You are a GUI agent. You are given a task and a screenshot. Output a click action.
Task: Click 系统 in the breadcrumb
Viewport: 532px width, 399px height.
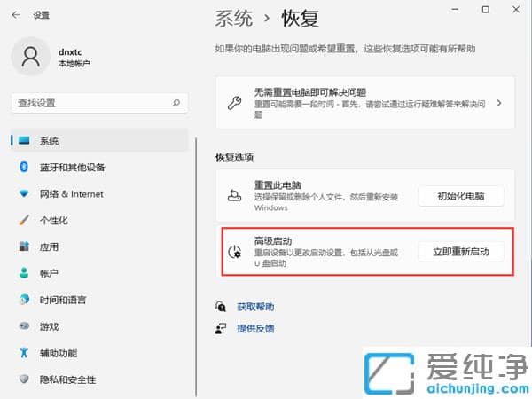point(234,18)
